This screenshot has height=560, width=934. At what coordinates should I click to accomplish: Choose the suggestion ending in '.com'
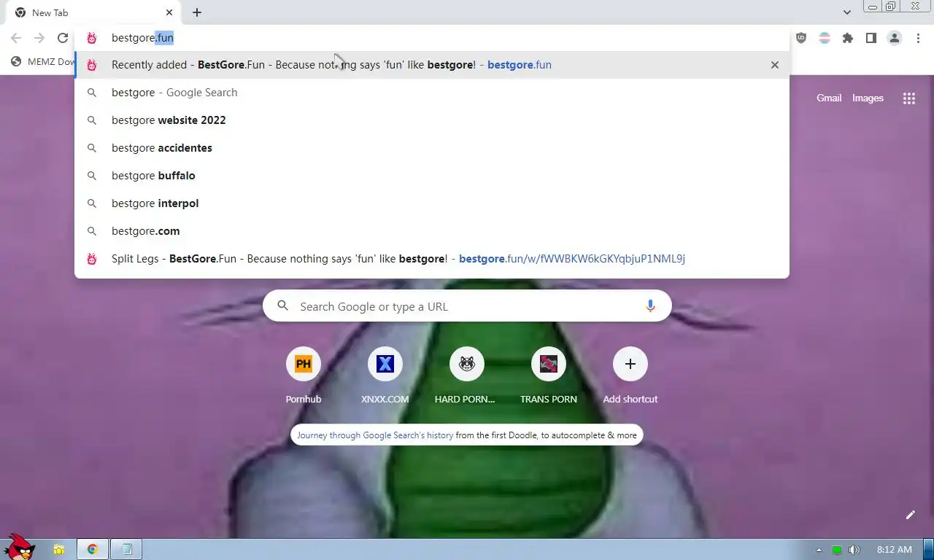tap(432, 231)
